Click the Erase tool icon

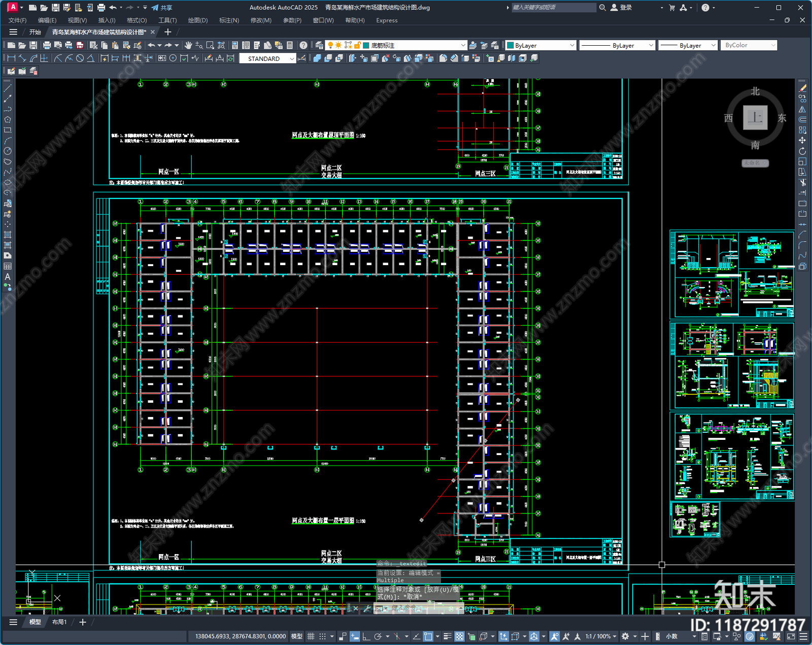coord(802,88)
